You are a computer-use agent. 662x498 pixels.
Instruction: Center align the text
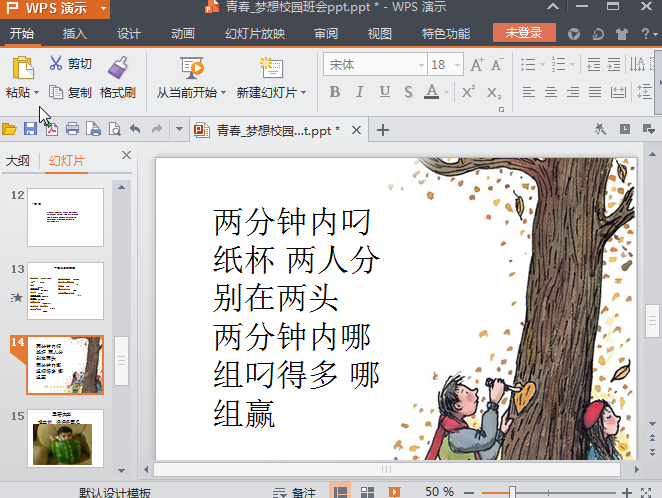(x=551, y=92)
